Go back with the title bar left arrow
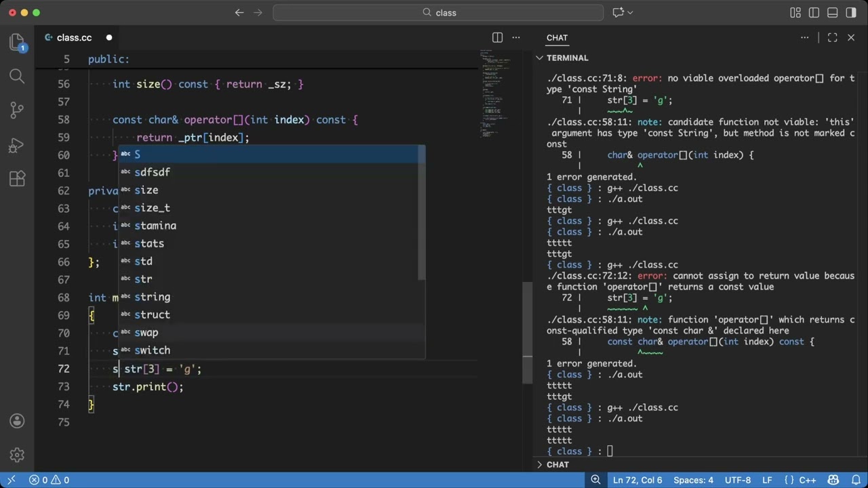The height and width of the screenshot is (488, 868). click(239, 12)
